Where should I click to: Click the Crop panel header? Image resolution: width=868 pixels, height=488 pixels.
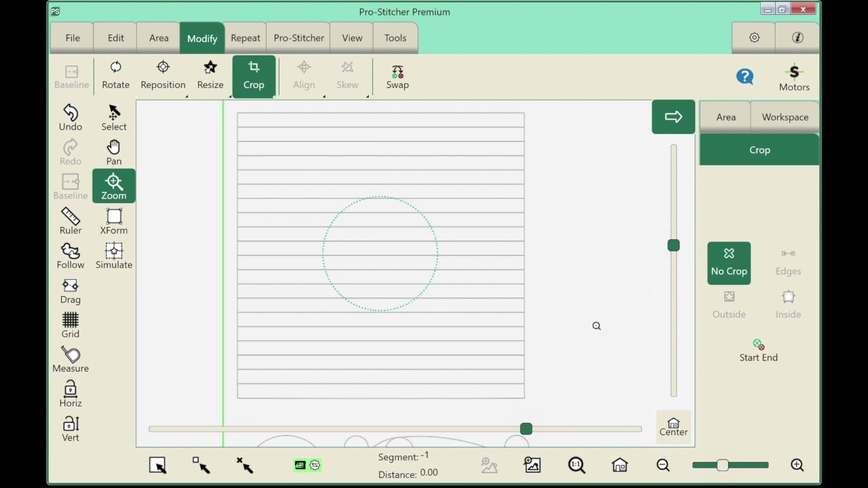point(759,150)
